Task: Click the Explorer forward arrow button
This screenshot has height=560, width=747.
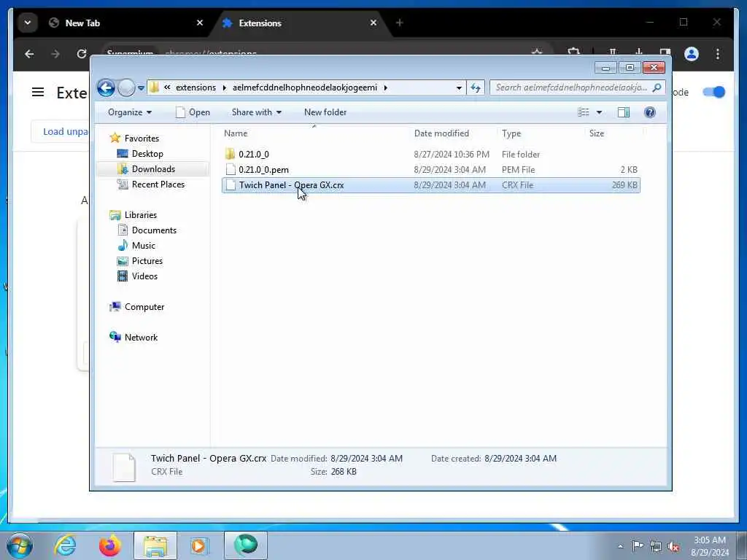Action: point(126,87)
